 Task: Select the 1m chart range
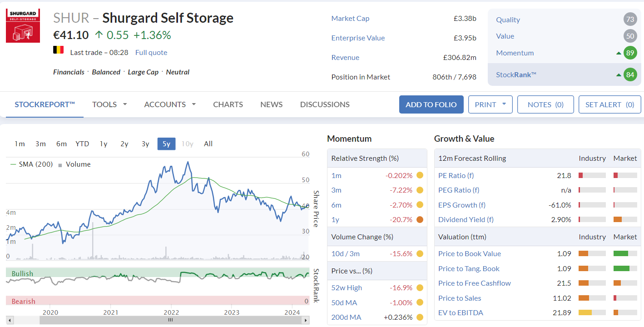(20, 144)
